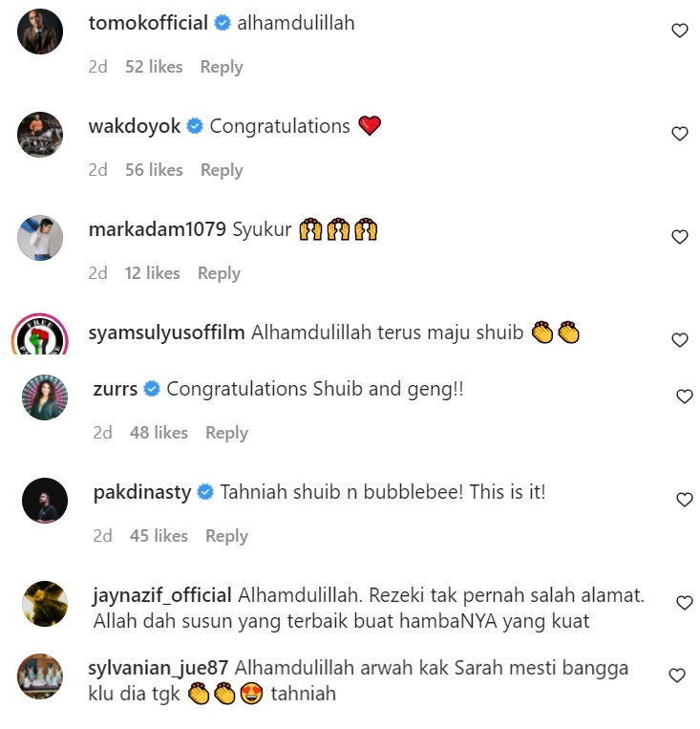Tap the heart beside markadam1079's Syukur comment
Image resolution: width=700 pixels, height=729 pixels.
(680, 237)
